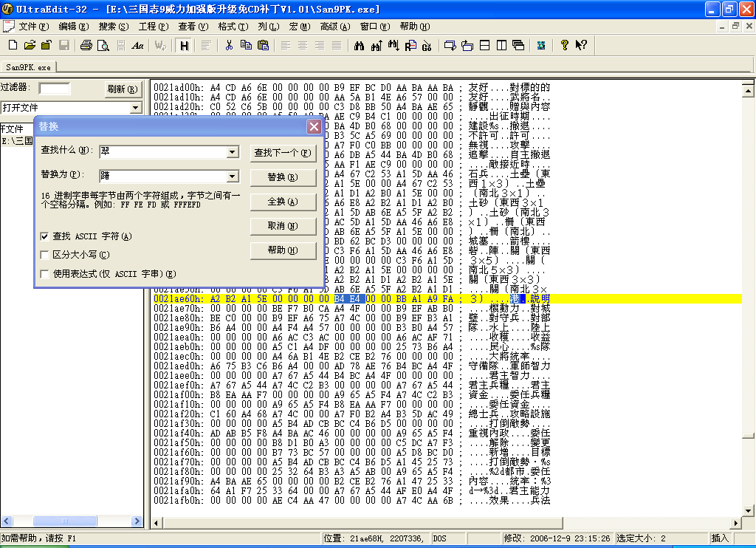Uncheck the 查找 ASCII 字符 checkbox
This screenshot has width=756, height=548.
pyautogui.click(x=45, y=236)
